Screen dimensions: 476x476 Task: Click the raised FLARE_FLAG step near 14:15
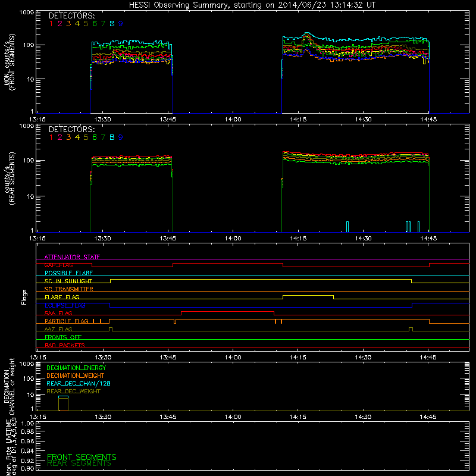click(308, 295)
